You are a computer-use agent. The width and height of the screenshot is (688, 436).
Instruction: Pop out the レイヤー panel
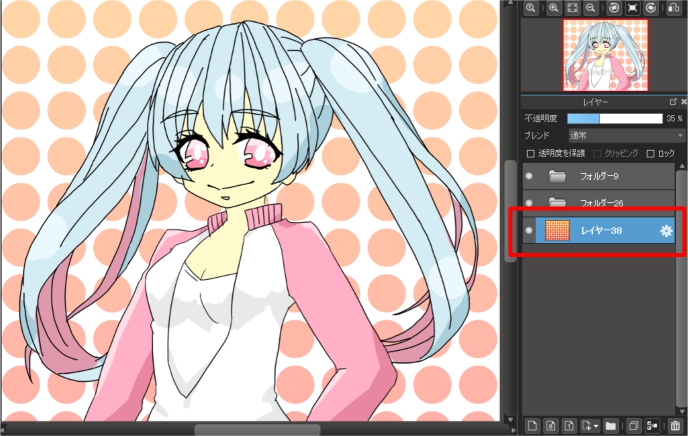pos(673,102)
